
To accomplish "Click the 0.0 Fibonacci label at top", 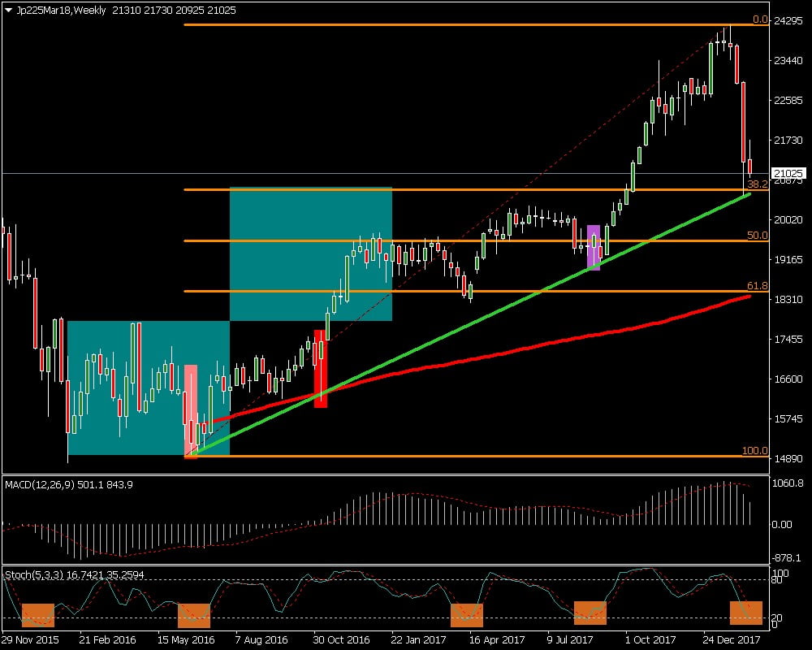I will pos(760,19).
